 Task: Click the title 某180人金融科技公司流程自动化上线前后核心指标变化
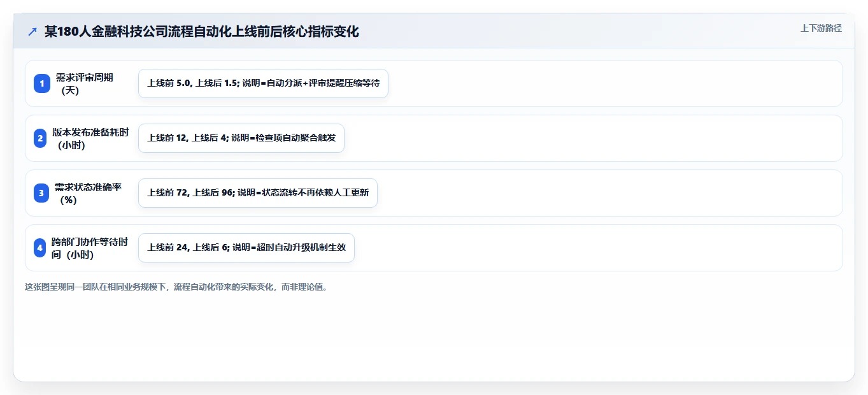tap(202, 32)
